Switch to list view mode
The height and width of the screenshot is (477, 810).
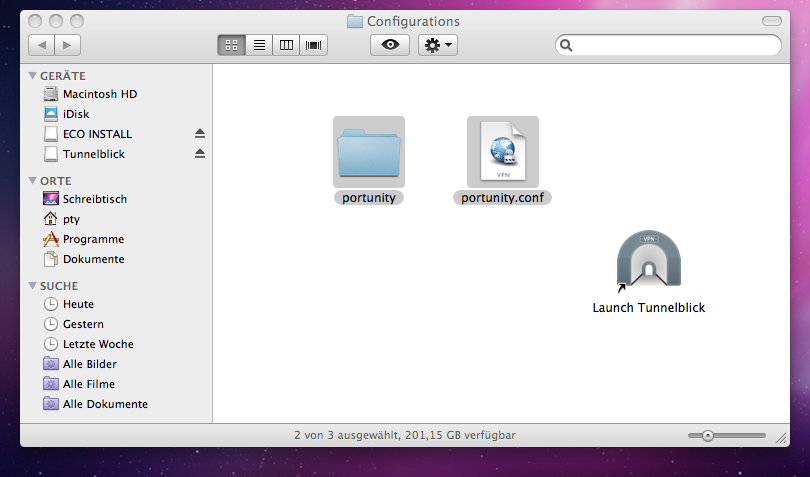pos(259,45)
